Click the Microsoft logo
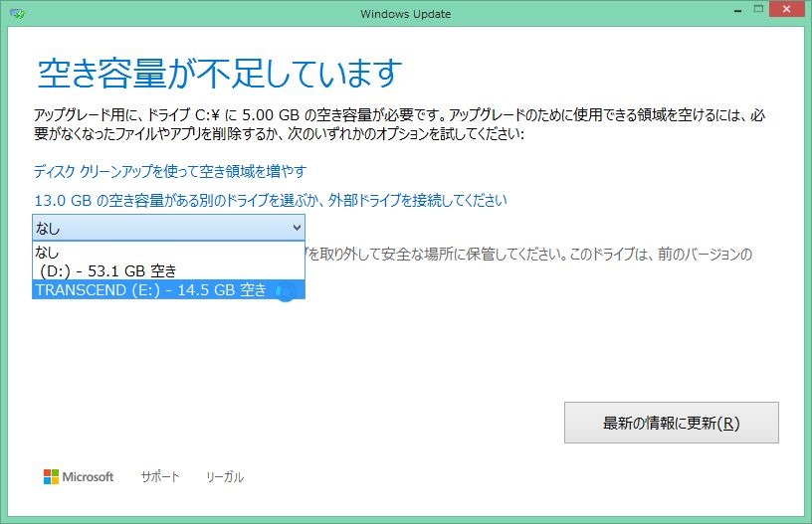 [x=79, y=476]
